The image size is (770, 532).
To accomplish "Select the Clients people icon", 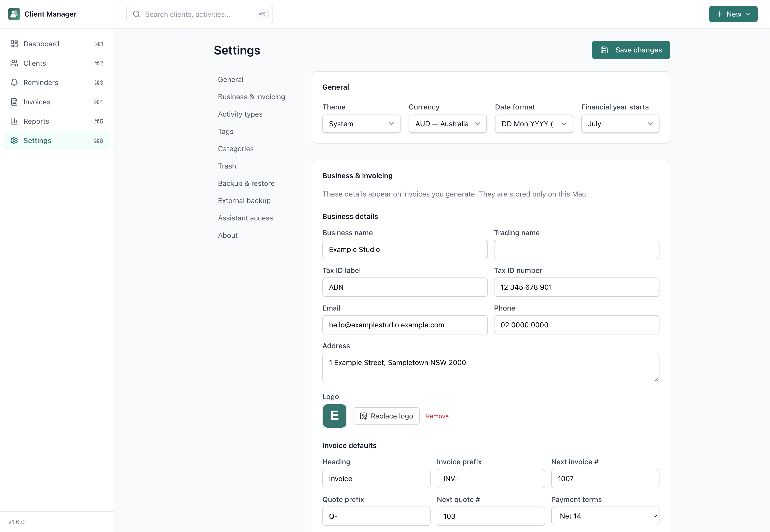I will coord(14,63).
